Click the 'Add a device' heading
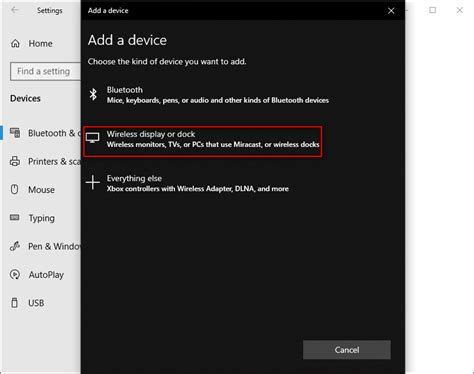This screenshot has height=374, width=474. click(127, 40)
